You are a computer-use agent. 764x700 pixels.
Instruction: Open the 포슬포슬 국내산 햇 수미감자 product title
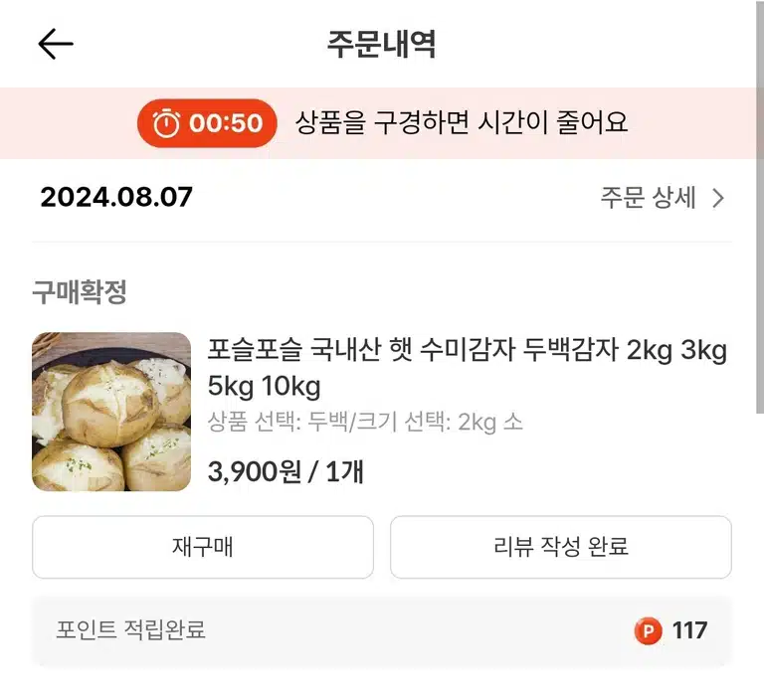tap(467, 368)
